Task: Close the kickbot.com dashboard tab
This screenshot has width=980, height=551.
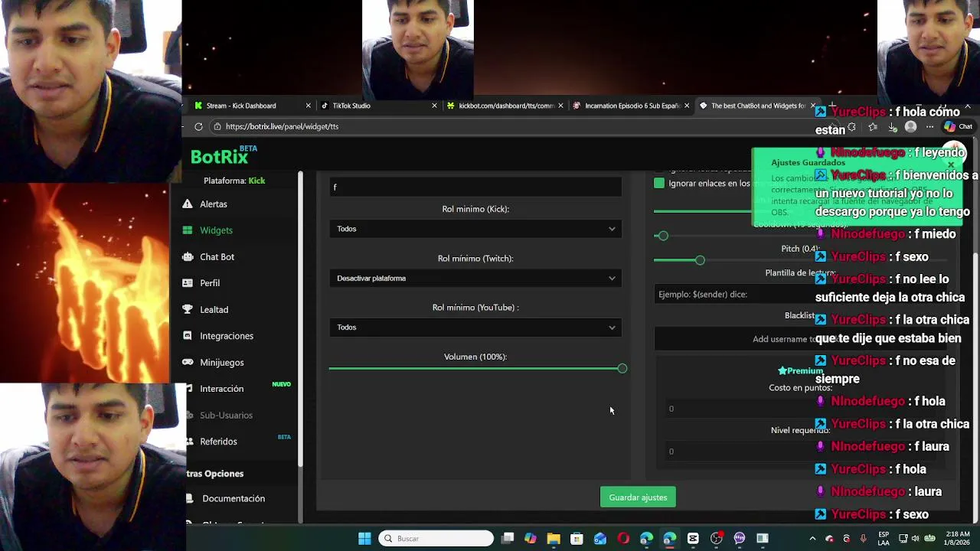Action: click(560, 106)
